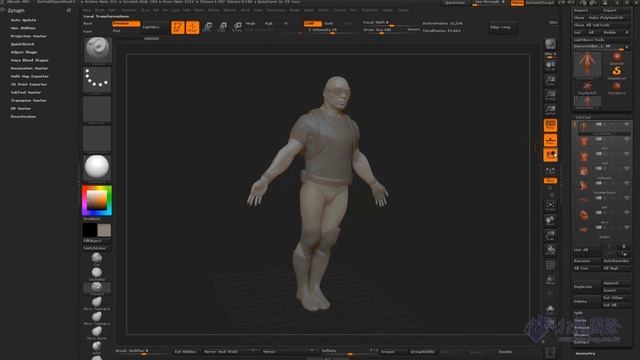Click the BPR render icon
The width and height of the screenshot is (640, 360).
pos(550,44)
